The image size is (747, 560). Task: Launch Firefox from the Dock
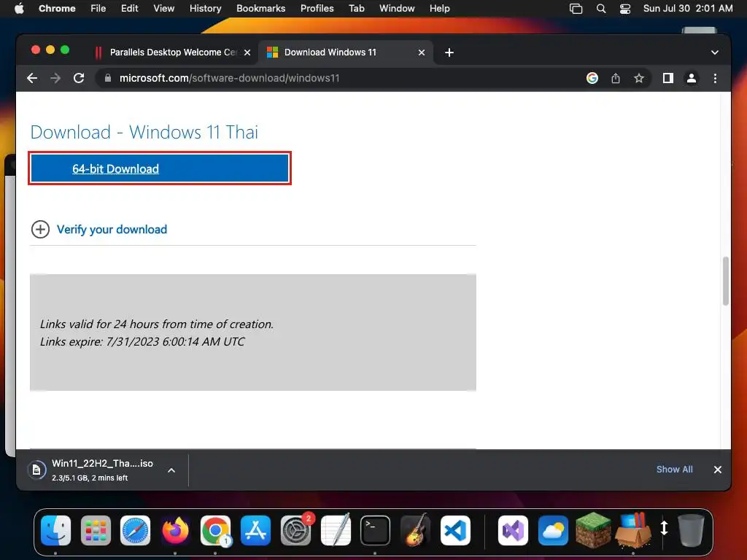(175, 531)
